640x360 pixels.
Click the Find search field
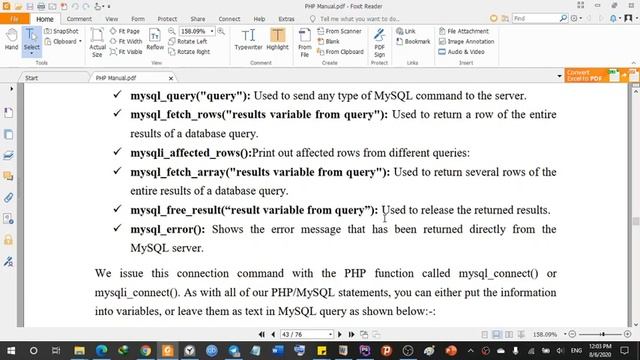[536, 18]
